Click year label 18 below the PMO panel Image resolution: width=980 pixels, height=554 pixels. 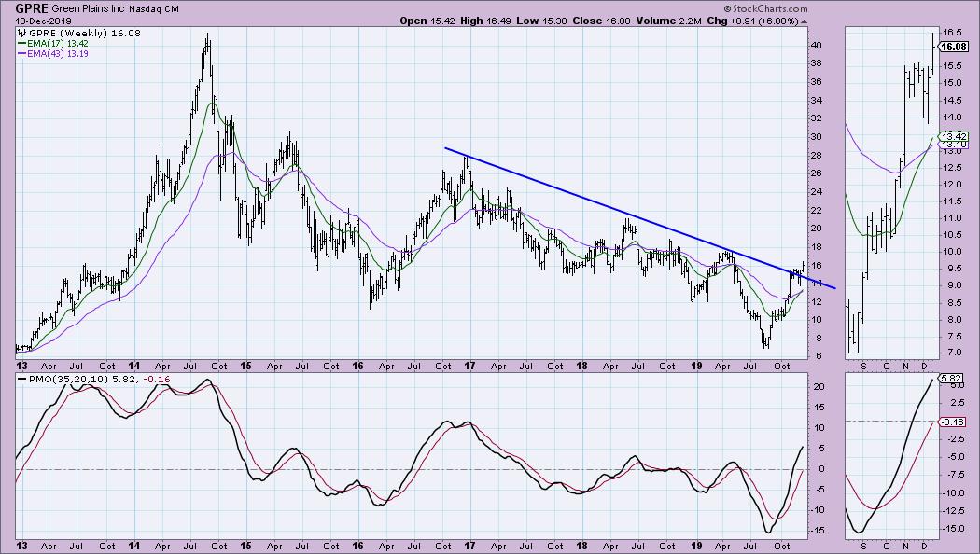click(x=581, y=546)
